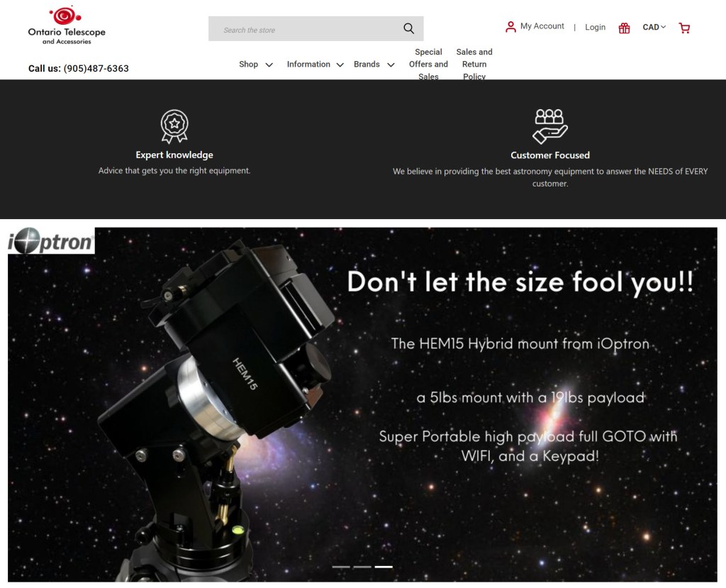726x588 pixels.
Task: Click the magnifying glass search icon
Action: click(x=408, y=28)
